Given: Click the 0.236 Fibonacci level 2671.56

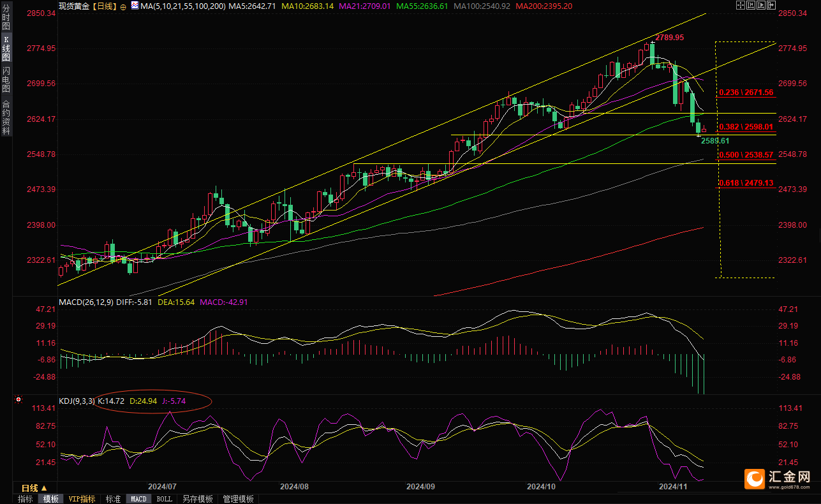Looking at the screenshot, I should tap(746, 93).
